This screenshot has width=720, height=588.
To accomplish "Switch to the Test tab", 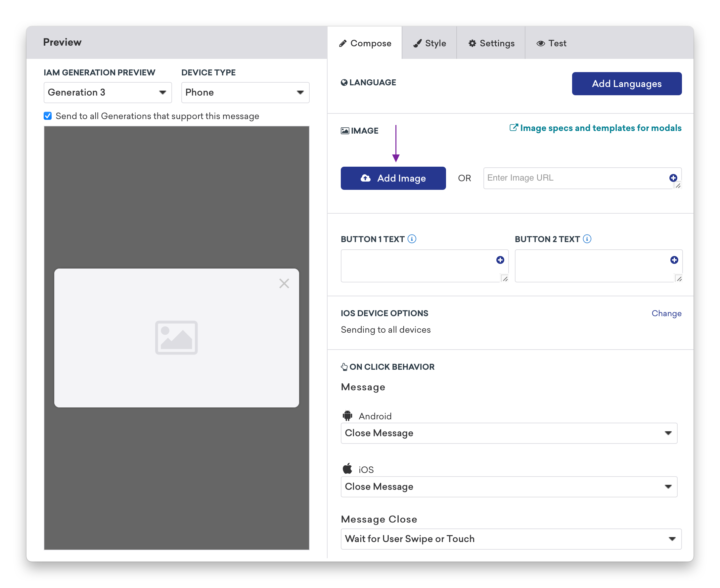I will click(551, 43).
